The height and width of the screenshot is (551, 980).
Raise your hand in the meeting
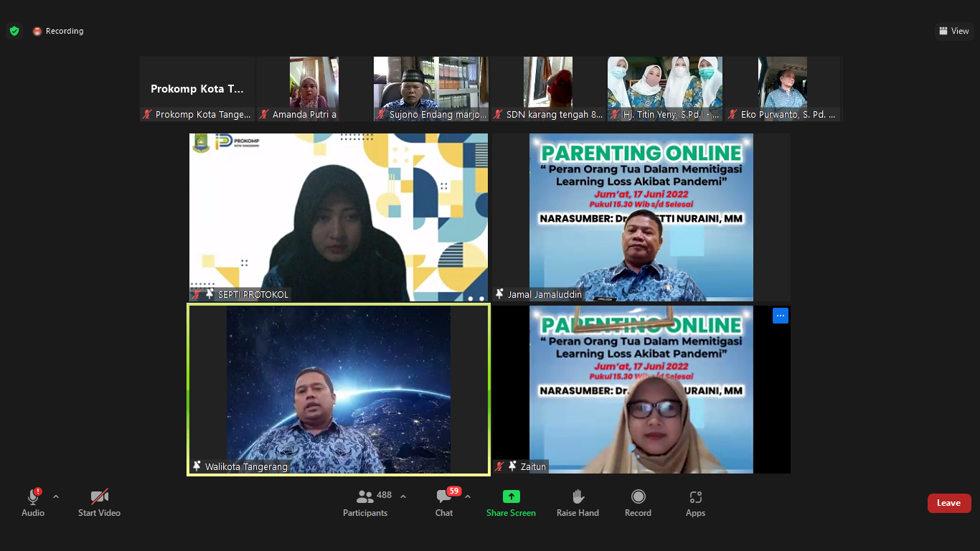pos(578,503)
